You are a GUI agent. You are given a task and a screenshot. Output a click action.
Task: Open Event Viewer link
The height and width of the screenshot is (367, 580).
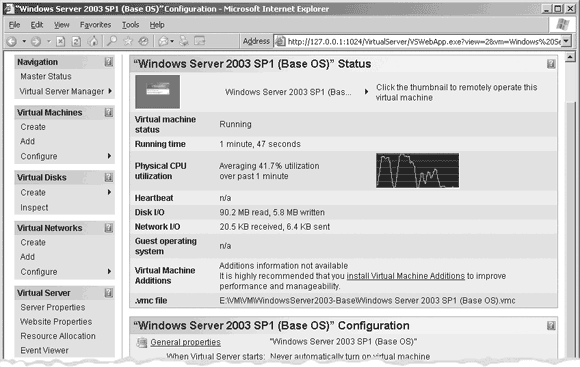(x=44, y=350)
